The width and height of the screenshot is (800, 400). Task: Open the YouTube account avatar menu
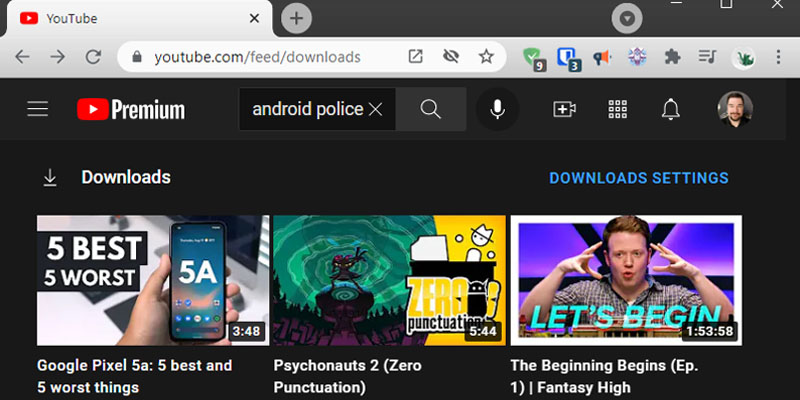735,109
